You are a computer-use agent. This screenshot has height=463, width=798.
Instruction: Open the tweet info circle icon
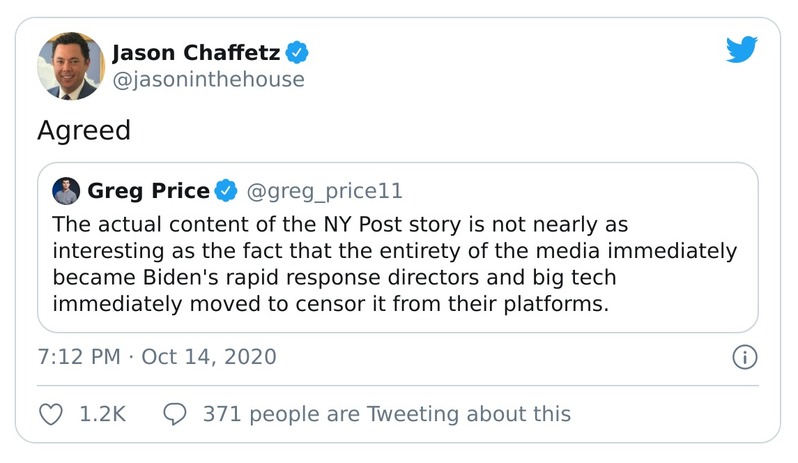(744, 356)
